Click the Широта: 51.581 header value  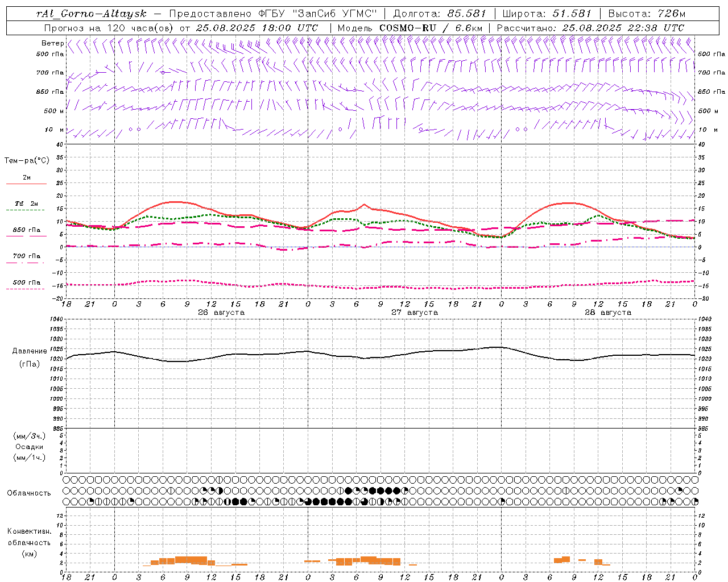click(547, 13)
